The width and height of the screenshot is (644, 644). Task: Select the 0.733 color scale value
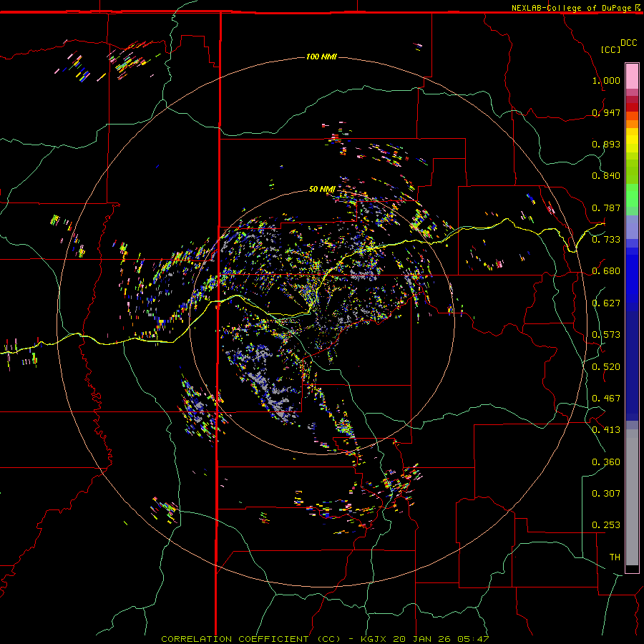click(606, 240)
